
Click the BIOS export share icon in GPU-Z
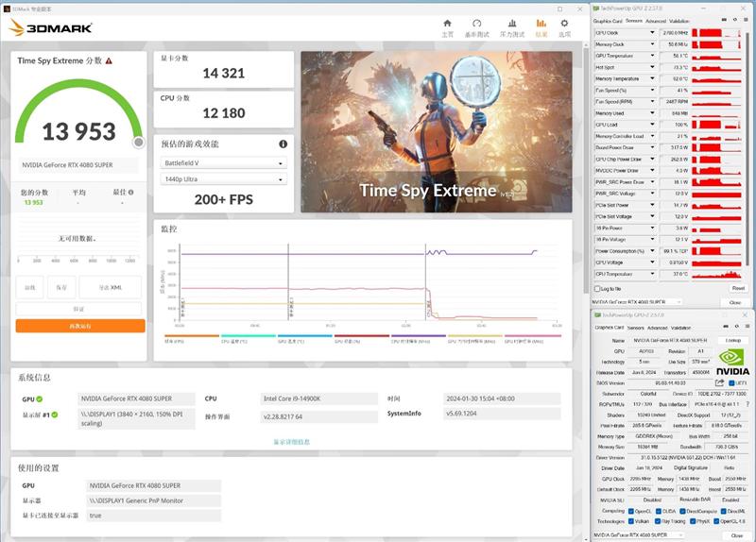tap(720, 382)
